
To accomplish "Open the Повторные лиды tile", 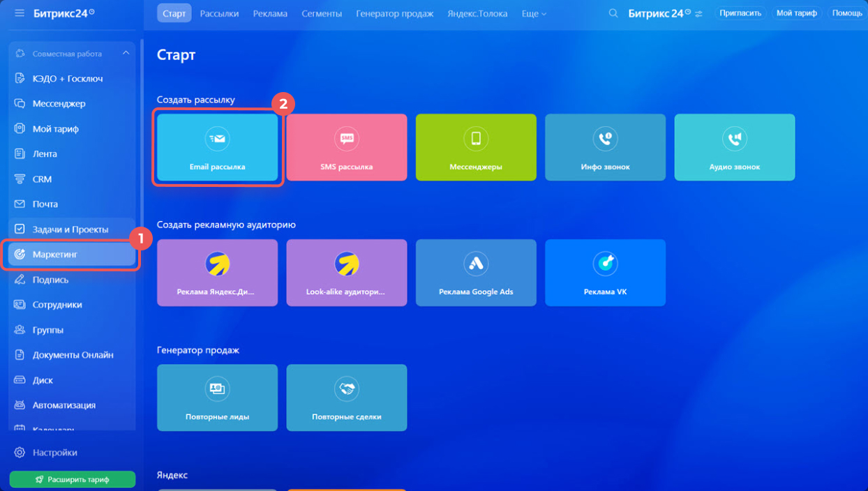I will [217, 398].
